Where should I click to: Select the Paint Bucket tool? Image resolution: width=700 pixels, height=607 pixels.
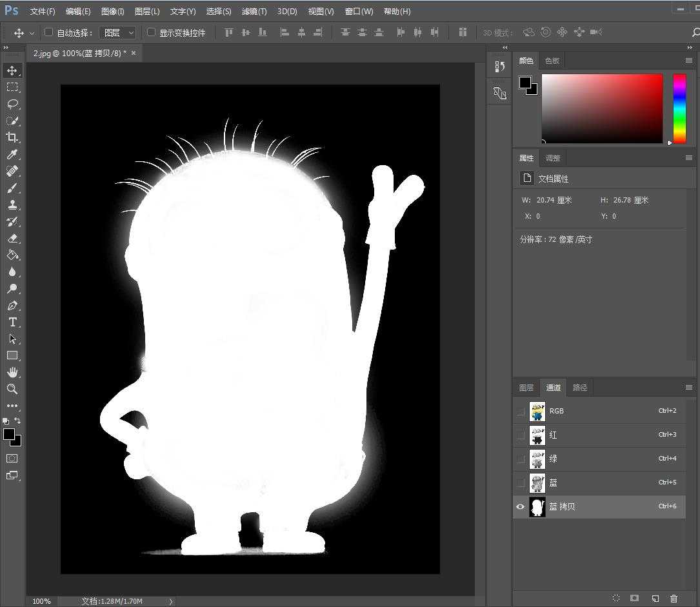12,255
